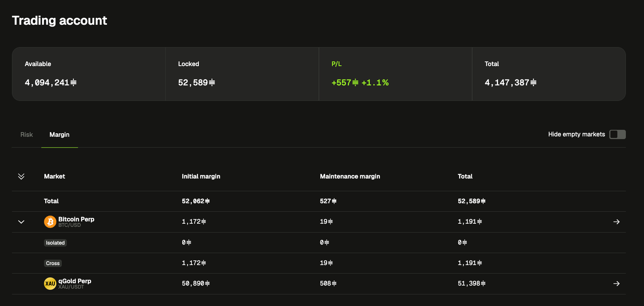The height and width of the screenshot is (306, 644).
Task: Click the Initial margin column header
Action: click(x=201, y=177)
